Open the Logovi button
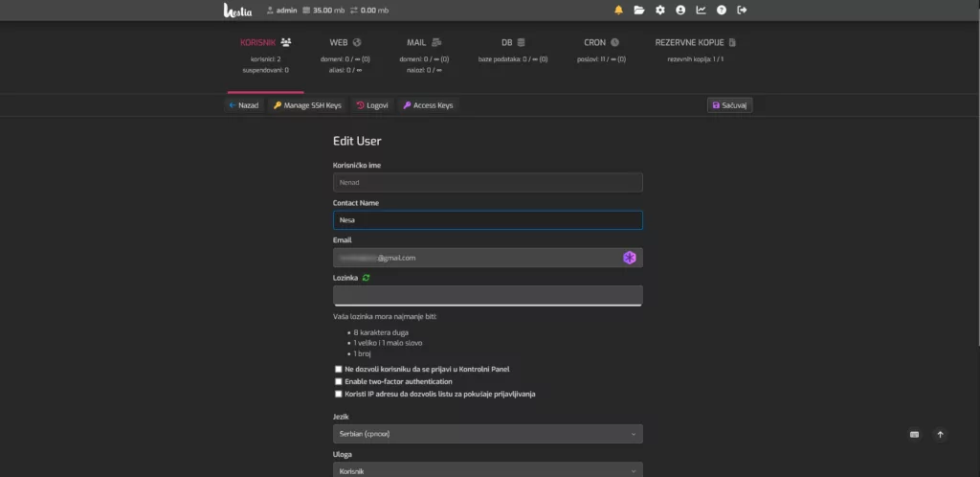 (372, 105)
